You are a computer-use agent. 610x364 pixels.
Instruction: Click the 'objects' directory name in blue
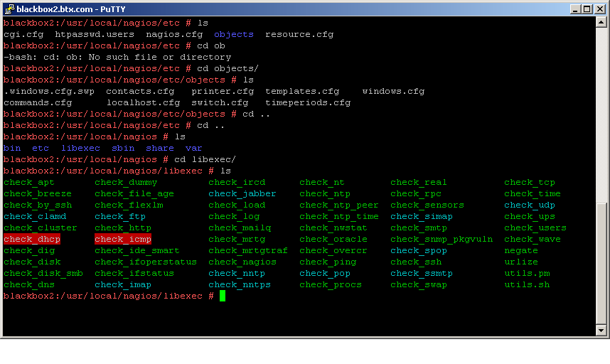pos(234,34)
